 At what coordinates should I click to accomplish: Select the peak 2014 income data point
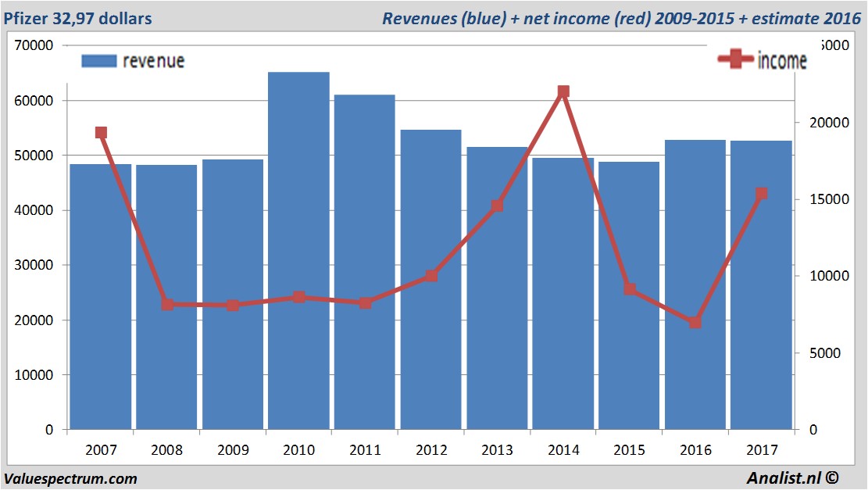tap(563, 91)
